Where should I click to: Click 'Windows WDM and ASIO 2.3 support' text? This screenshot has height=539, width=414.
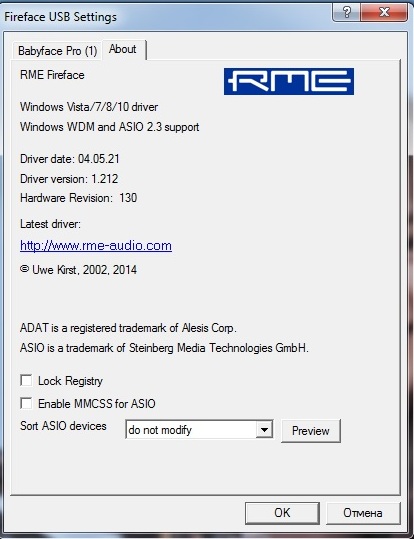(x=110, y=127)
